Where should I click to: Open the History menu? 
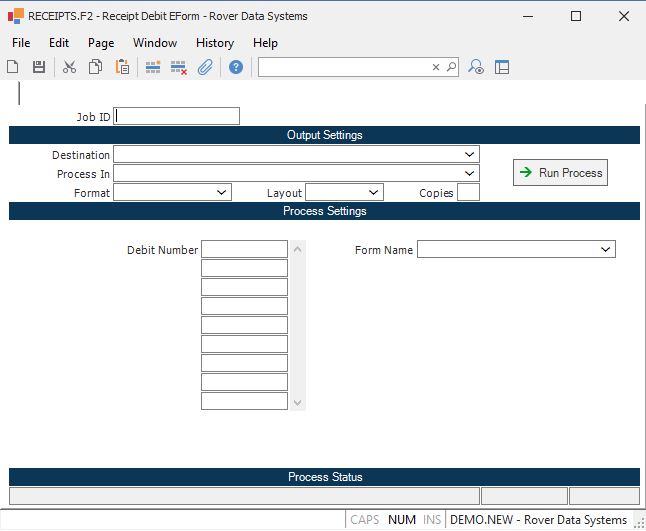pos(214,43)
